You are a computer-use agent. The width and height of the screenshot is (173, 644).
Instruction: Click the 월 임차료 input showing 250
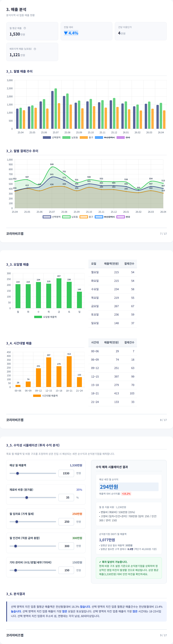[x=66, y=522]
